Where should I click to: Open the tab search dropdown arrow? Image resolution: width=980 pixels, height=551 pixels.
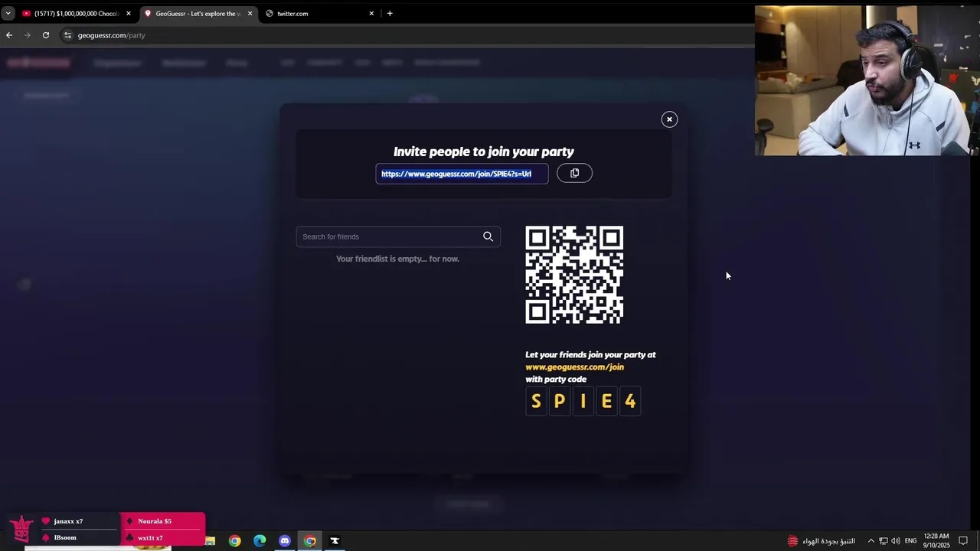tap(8, 13)
